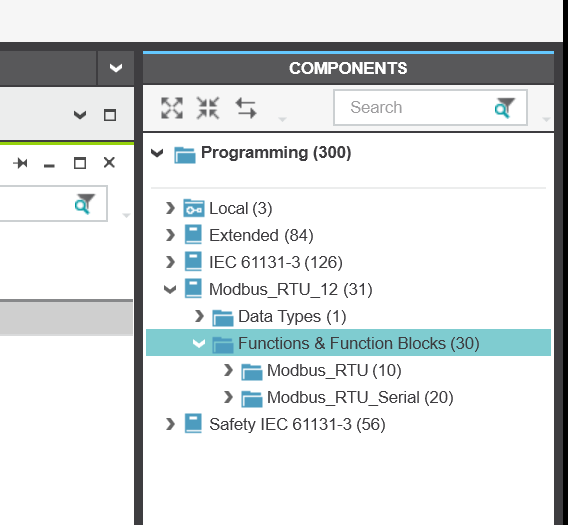The width and height of the screenshot is (568, 525).
Task: Expand the IEC 61131-3 (126) library
Action: click(170, 262)
